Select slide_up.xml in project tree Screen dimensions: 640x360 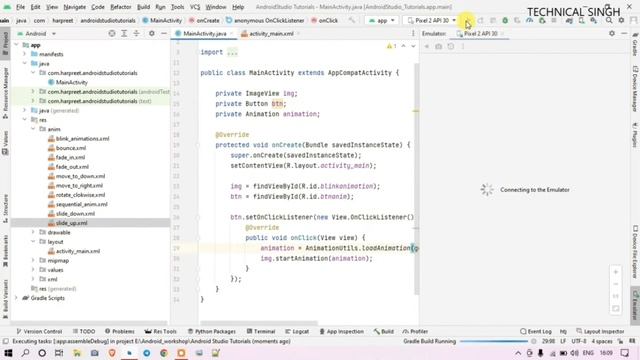click(71, 223)
